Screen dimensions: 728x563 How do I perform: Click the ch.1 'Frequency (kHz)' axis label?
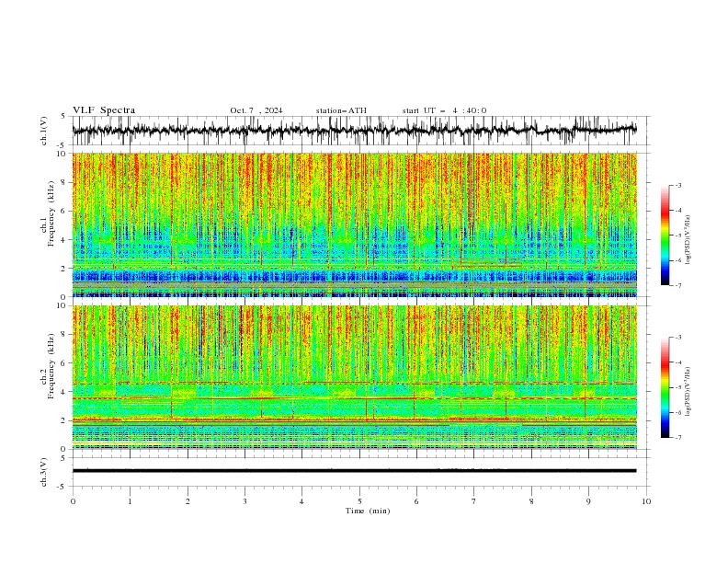point(51,213)
